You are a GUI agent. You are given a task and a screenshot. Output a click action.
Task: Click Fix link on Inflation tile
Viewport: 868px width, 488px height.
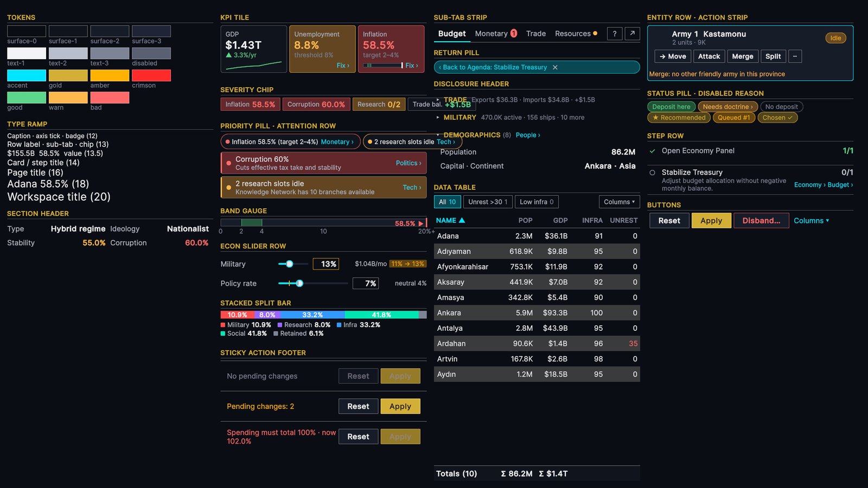(412, 66)
